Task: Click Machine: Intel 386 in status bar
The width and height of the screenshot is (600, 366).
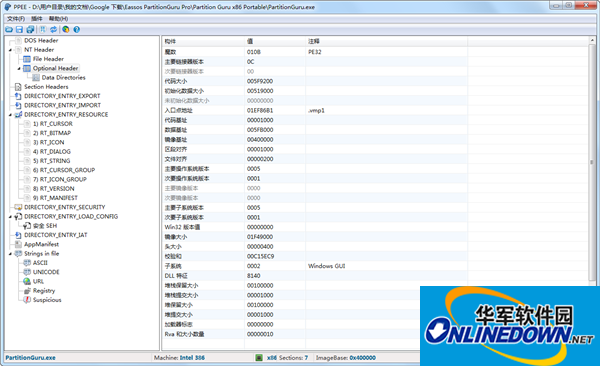Action: [179, 358]
